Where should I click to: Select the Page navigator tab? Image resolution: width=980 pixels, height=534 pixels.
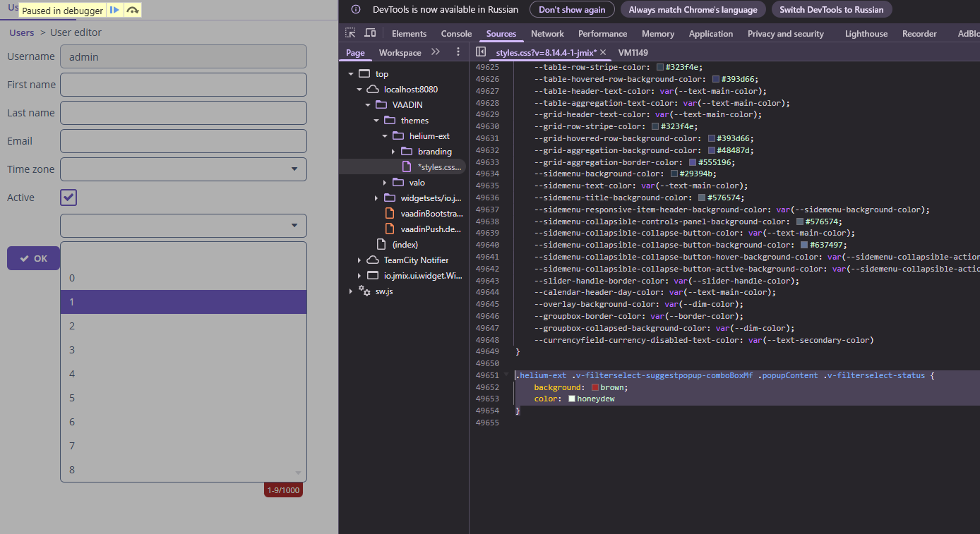(355, 53)
